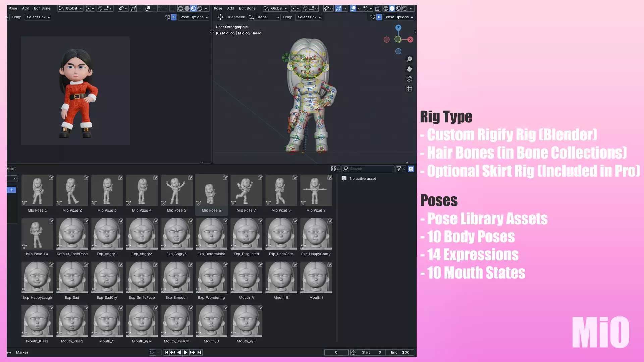Image resolution: width=644 pixels, height=362 pixels.
Task: Open pivot point dropdown in right viewport
Action: coord(295,8)
